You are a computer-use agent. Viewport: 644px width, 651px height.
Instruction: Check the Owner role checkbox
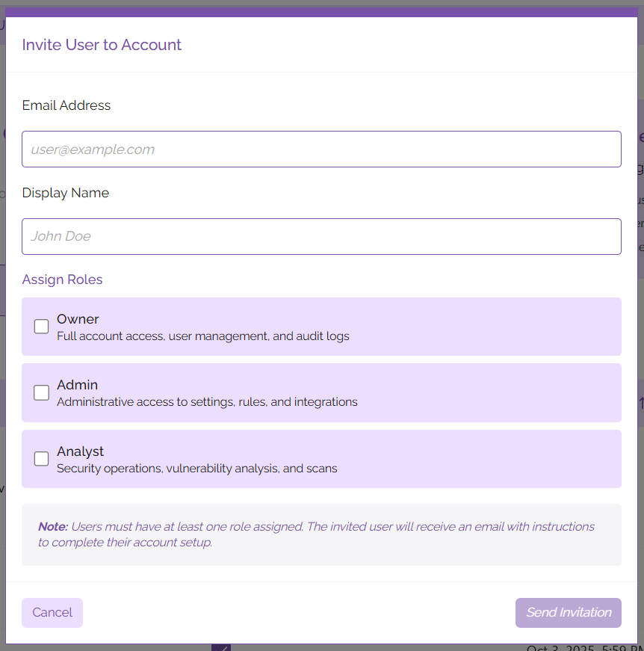[41, 327]
